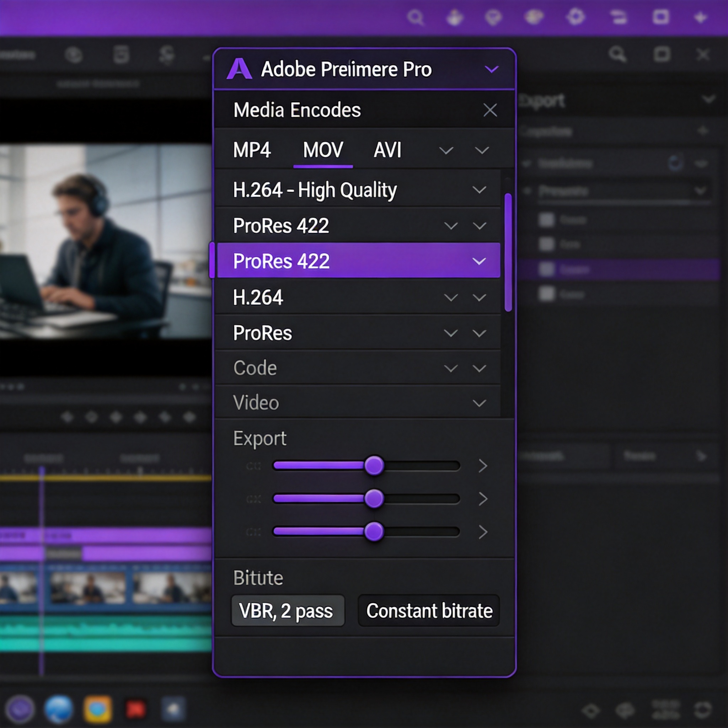Click the Adobe Premiere Pro logo icon
Screen dimensions: 728x728
(x=239, y=69)
